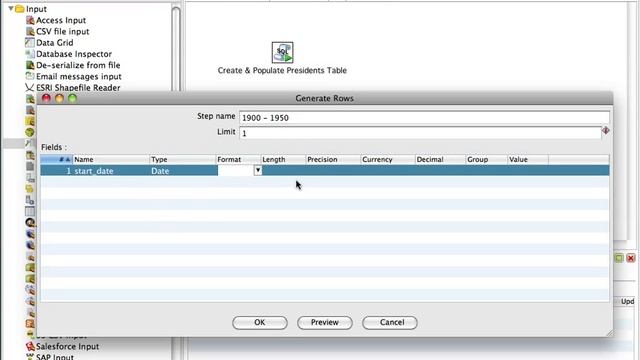The width and height of the screenshot is (640, 360).
Task: Click the Salesforce Input icon
Action: pyautogui.click(x=30, y=346)
